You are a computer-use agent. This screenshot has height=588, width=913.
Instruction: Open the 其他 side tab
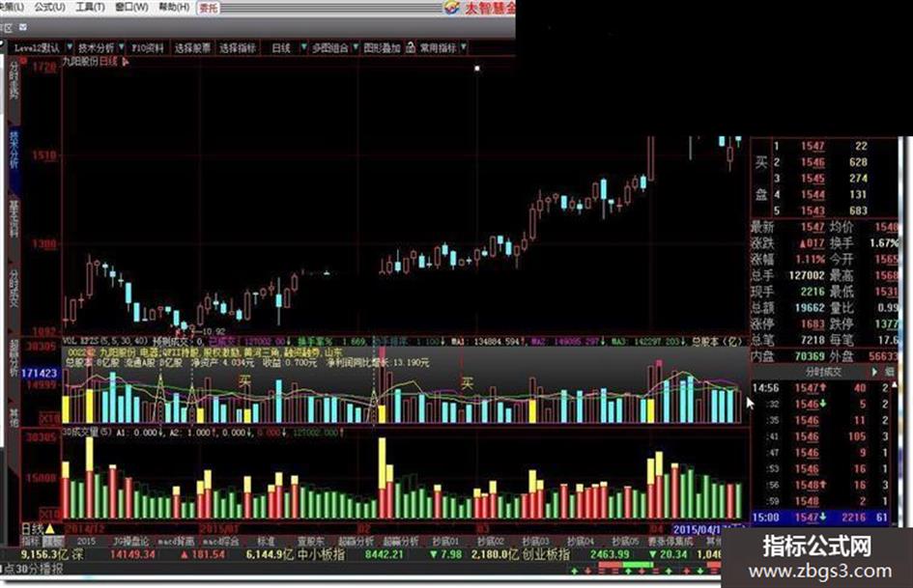point(14,417)
